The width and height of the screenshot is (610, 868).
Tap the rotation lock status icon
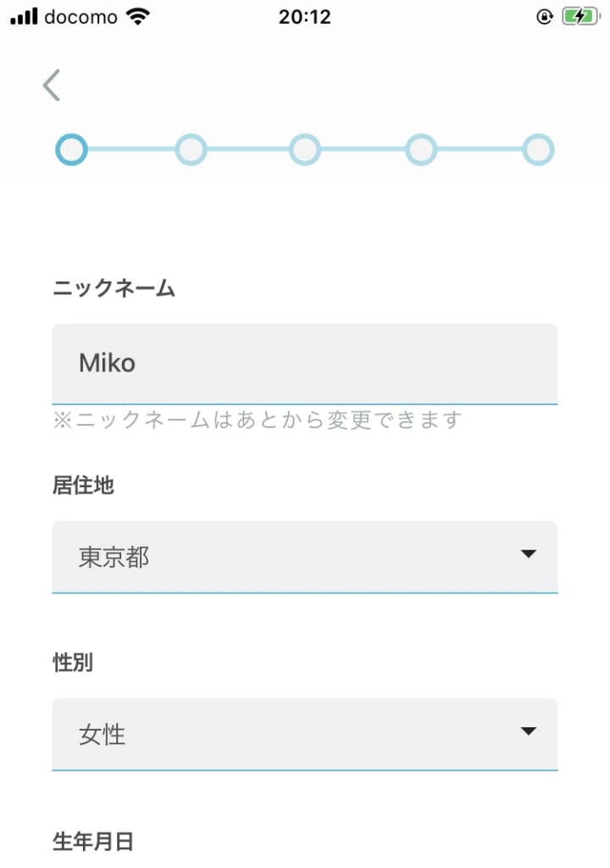545,17
